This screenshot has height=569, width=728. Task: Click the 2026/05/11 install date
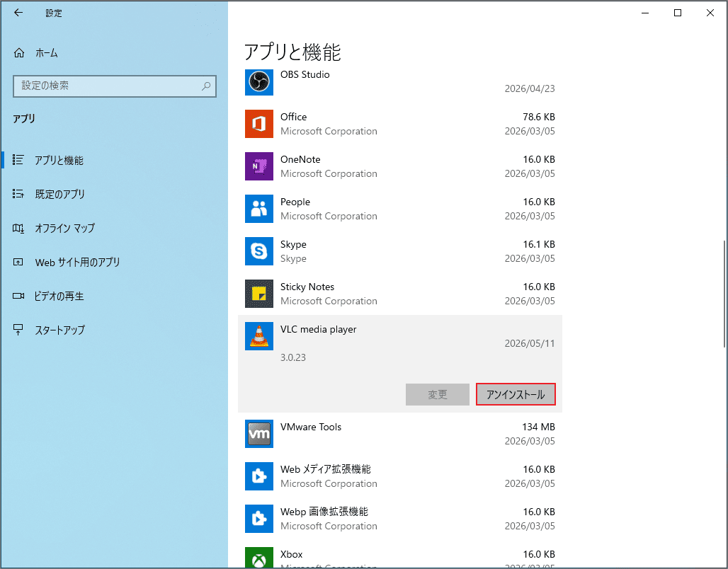click(x=530, y=343)
